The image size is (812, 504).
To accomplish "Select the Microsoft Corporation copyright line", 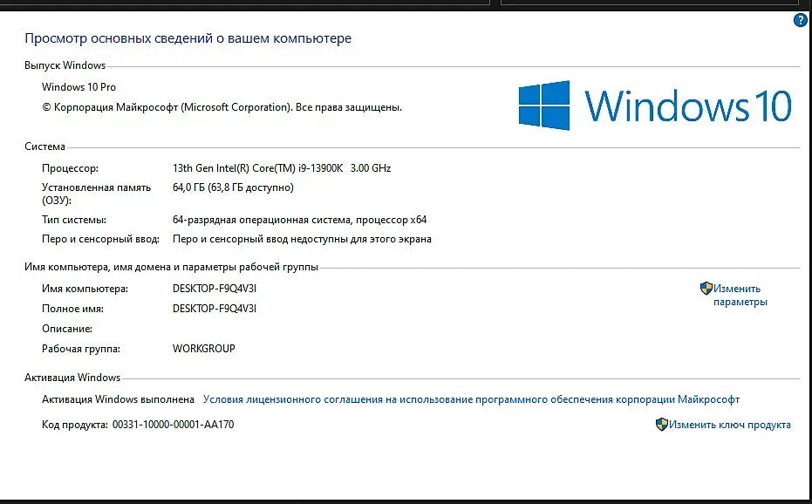I will click(222, 107).
